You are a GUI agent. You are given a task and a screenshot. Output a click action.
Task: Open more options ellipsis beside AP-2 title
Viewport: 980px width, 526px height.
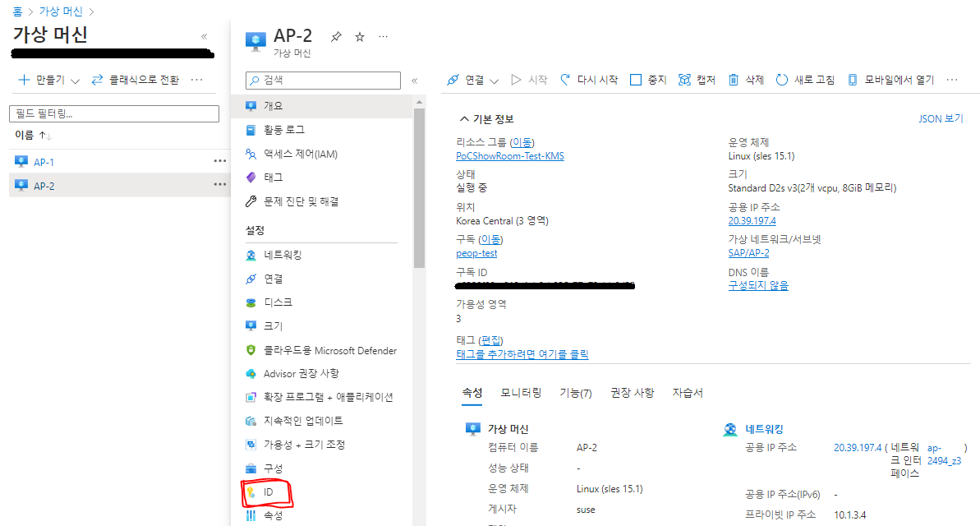(383, 37)
